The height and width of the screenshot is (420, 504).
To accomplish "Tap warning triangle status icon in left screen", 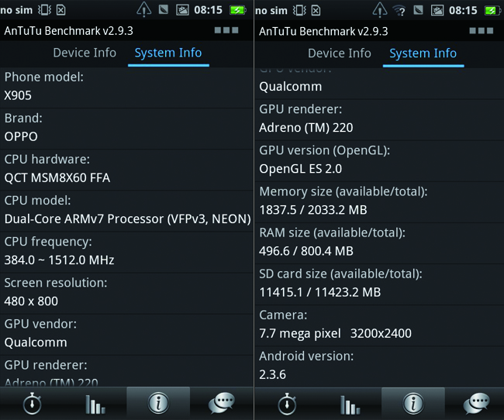I will 143,9.
